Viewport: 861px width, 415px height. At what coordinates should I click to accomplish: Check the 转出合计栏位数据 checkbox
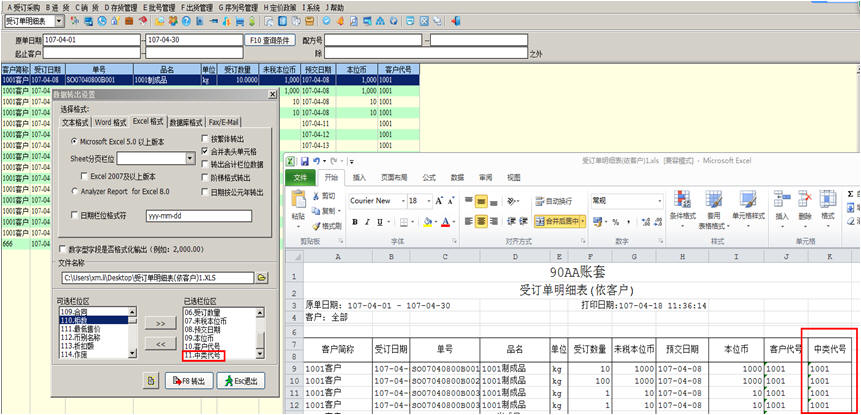[205, 164]
